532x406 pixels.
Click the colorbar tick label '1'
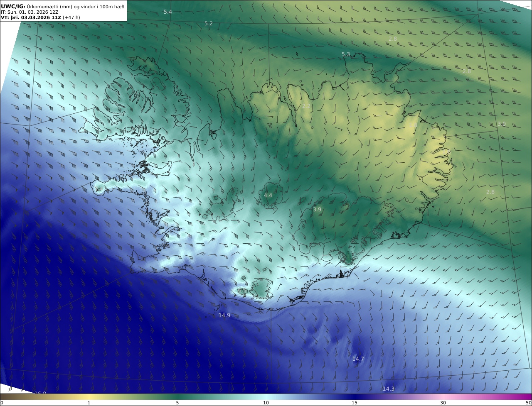click(x=89, y=403)
